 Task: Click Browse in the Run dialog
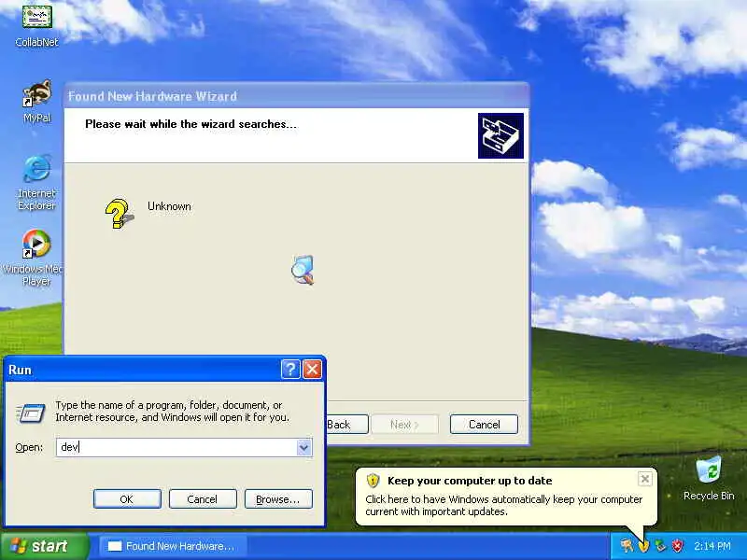278,499
